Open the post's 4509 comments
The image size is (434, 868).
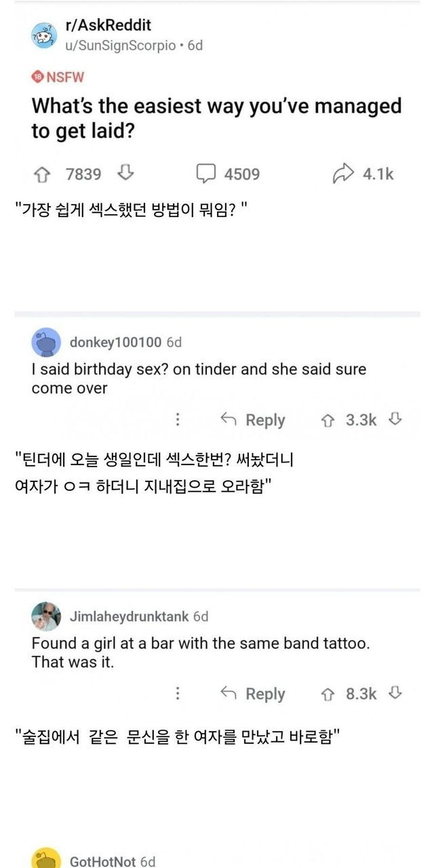(228, 174)
